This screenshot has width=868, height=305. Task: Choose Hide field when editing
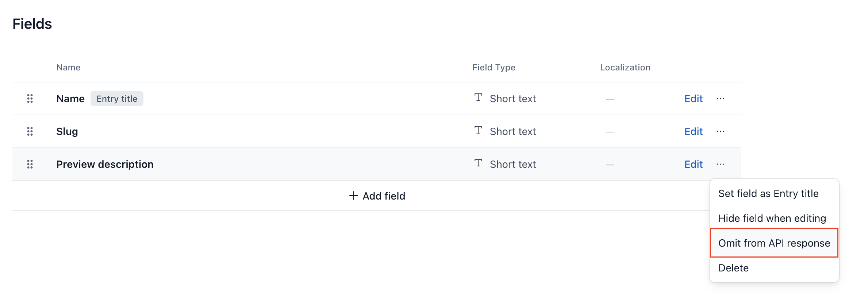pos(772,218)
